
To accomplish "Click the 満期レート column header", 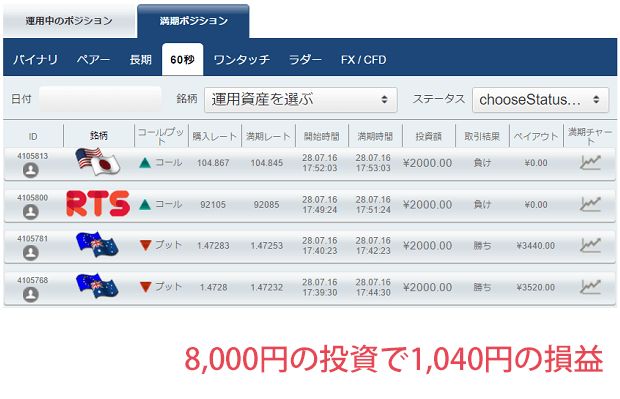I will [268, 136].
